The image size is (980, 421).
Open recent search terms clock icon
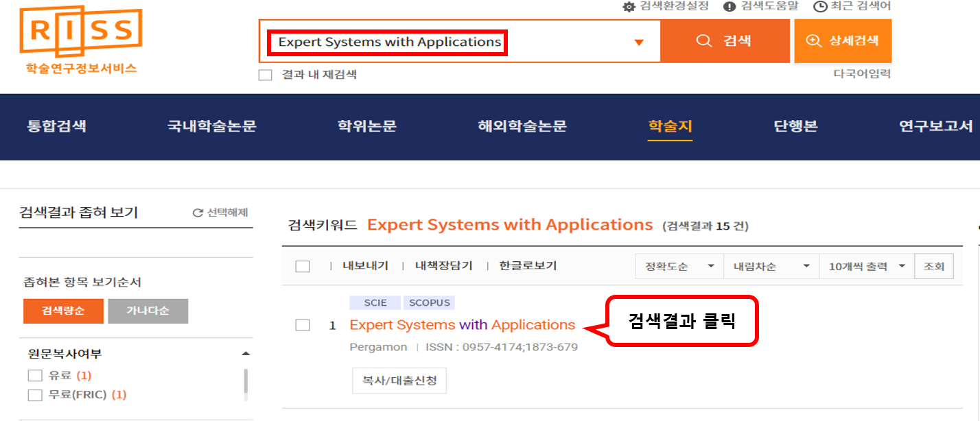click(820, 7)
